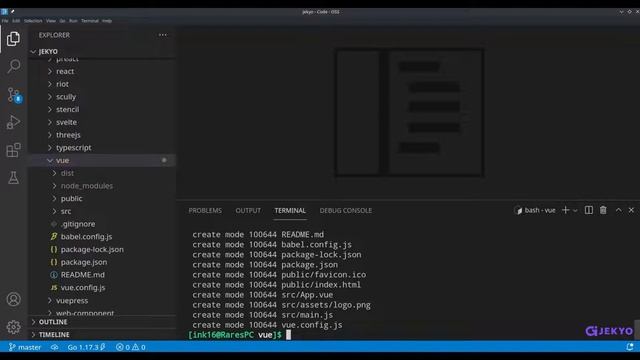Expand the public folder
640x360 pixels.
click(x=102, y=198)
